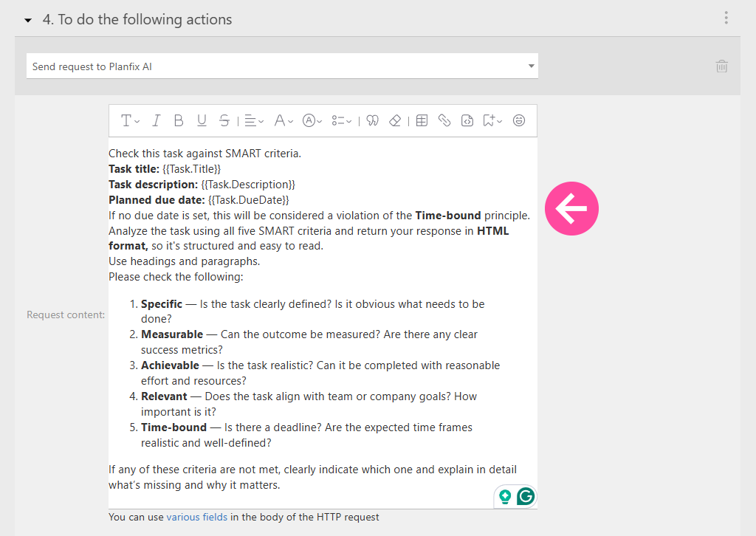The width and height of the screenshot is (756, 536).
Task: Toggle strikethrough formatting
Action: click(224, 120)
